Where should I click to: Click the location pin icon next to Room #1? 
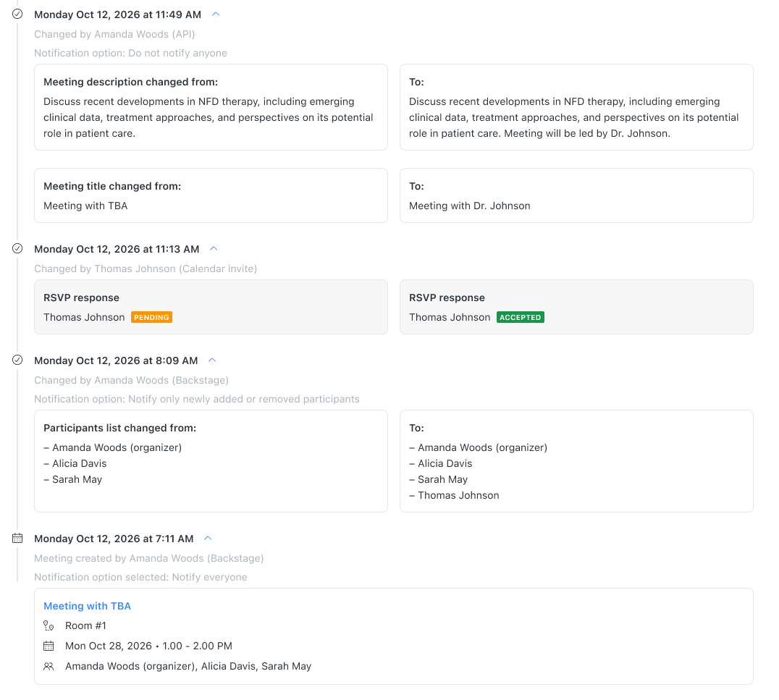click(49, 625)
